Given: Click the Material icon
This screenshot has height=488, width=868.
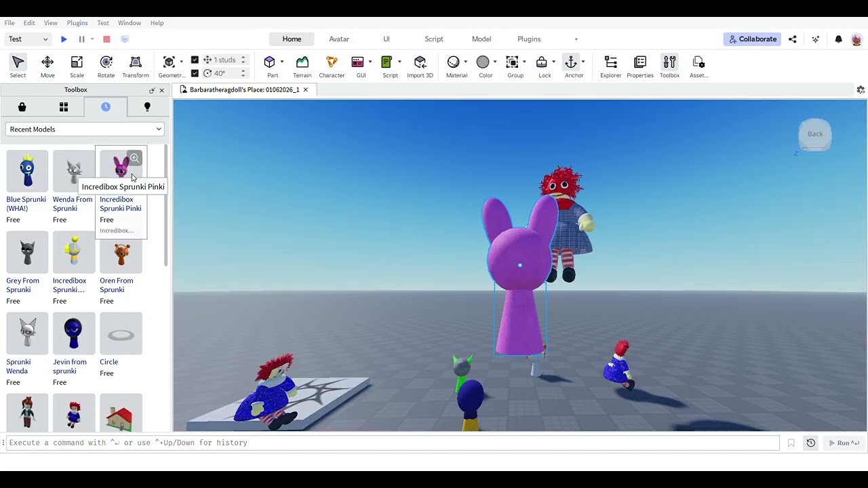Looking at the screenshot, I should pyautogui.click(x=454, y=62).
